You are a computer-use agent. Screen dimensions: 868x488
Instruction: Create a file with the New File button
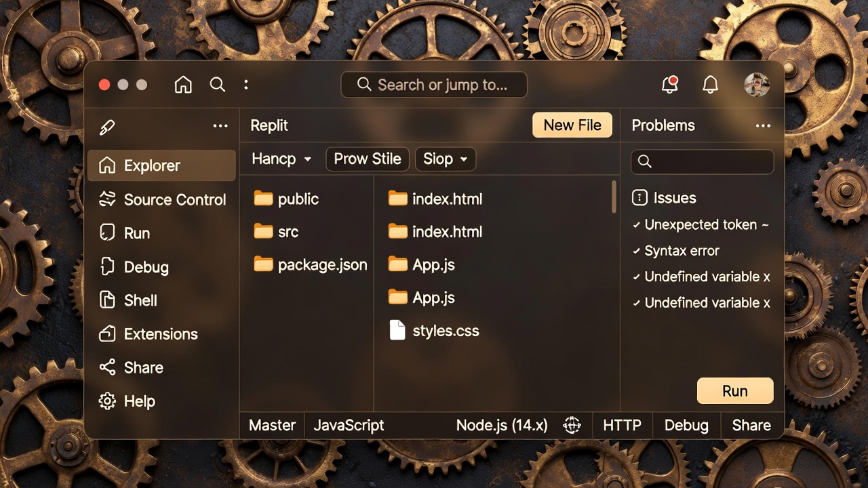pyautogui.click(x=572, y=125)
